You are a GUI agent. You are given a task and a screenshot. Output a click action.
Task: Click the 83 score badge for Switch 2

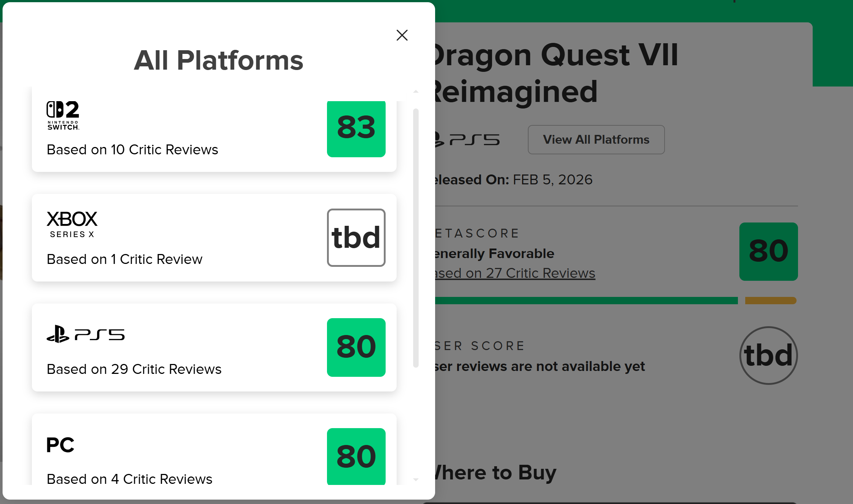point(356,128)
